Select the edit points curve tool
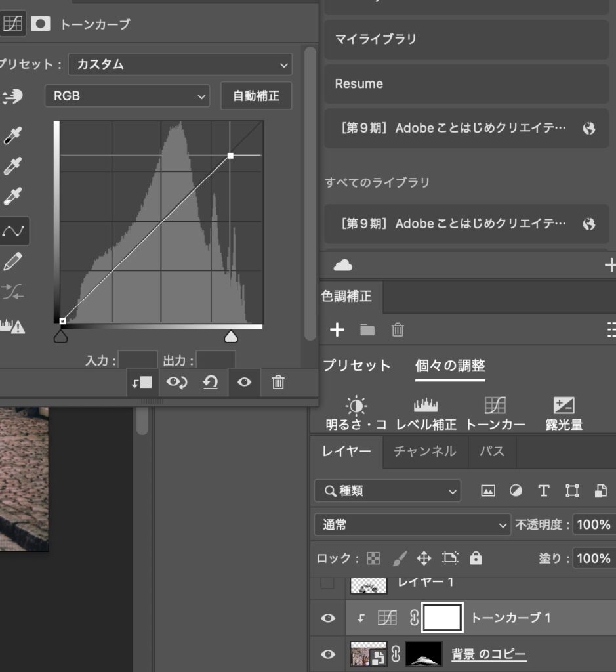This screenshot has width=616, height=672. [12, 231]
